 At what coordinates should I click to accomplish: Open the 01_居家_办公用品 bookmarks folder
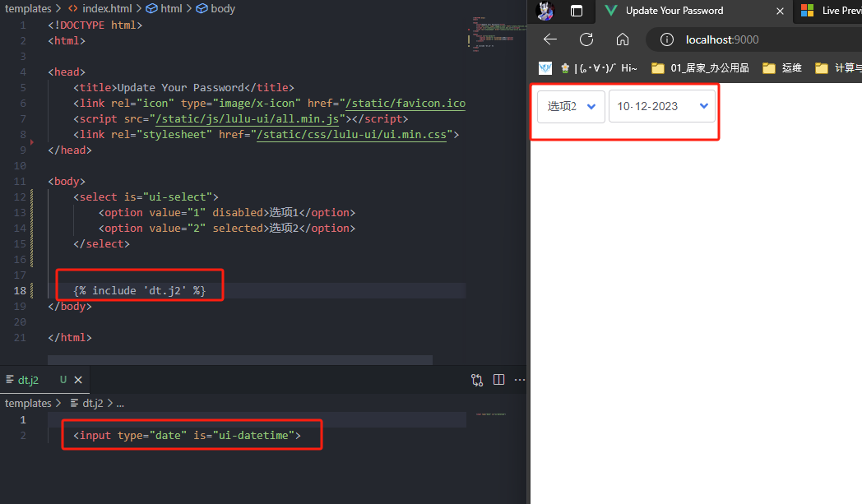tap(700, 68)
